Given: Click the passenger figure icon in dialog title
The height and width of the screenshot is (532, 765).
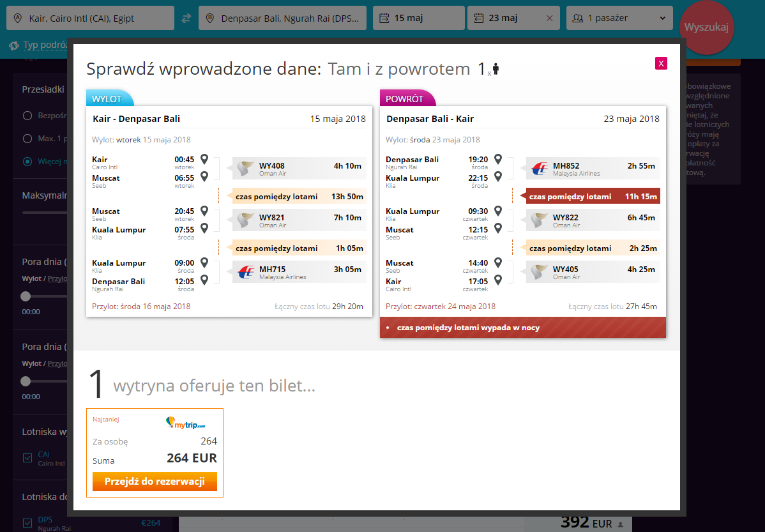Looking at the screenshot, I should pos(496,69).
